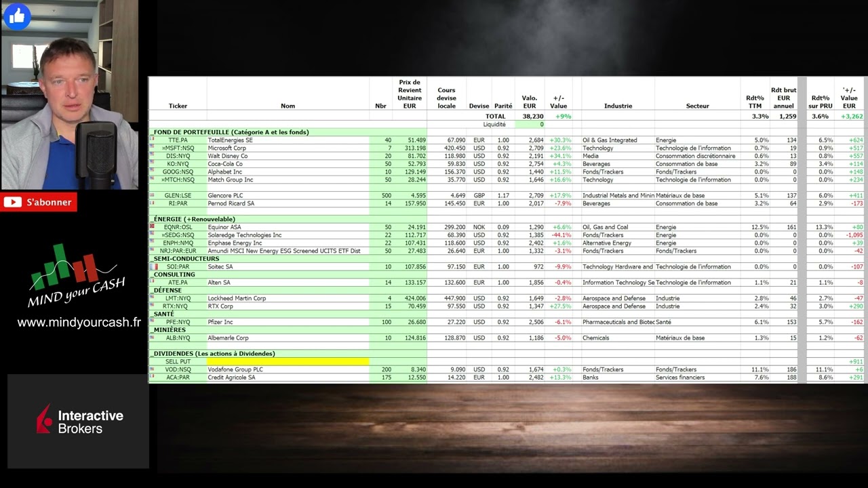
Task: Click the =MSFT:NSQ ticker cell
Action: click(x=178, y=148)
